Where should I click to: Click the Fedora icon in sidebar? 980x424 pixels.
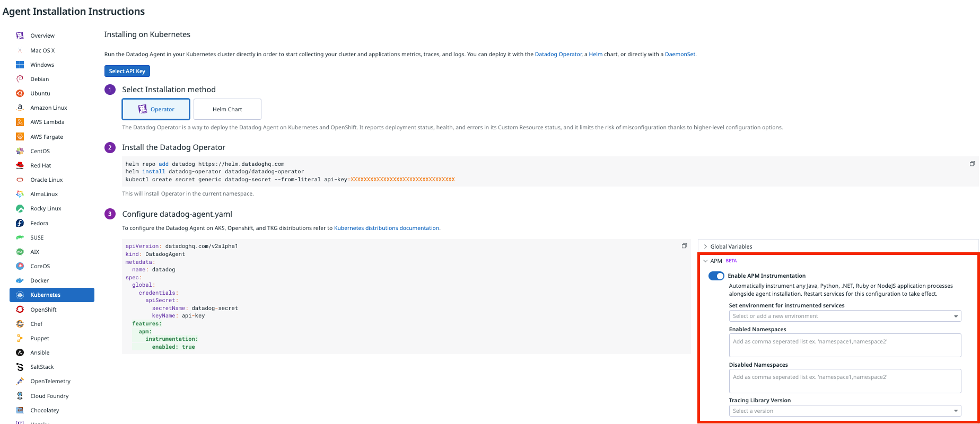click(20, 223)
